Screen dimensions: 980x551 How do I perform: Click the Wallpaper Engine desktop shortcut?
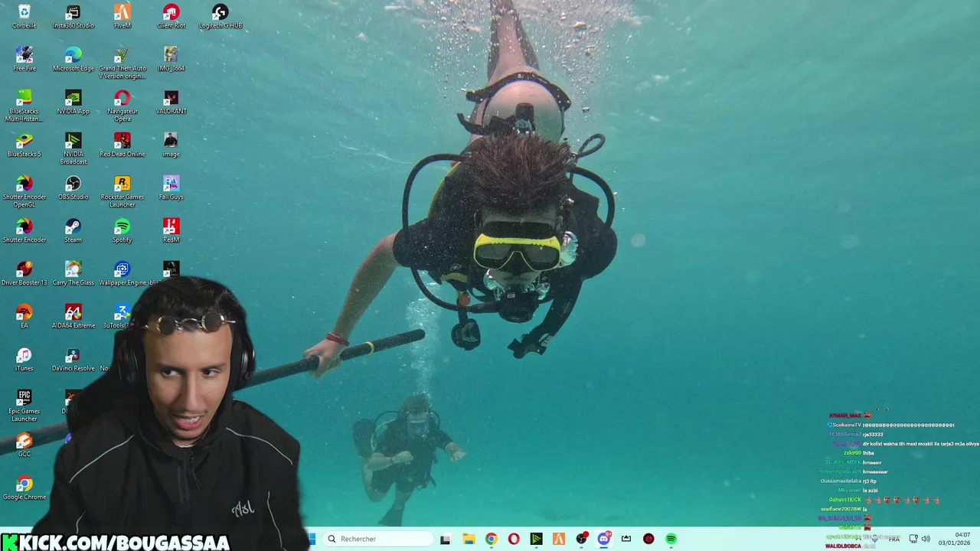coord(122,274)
